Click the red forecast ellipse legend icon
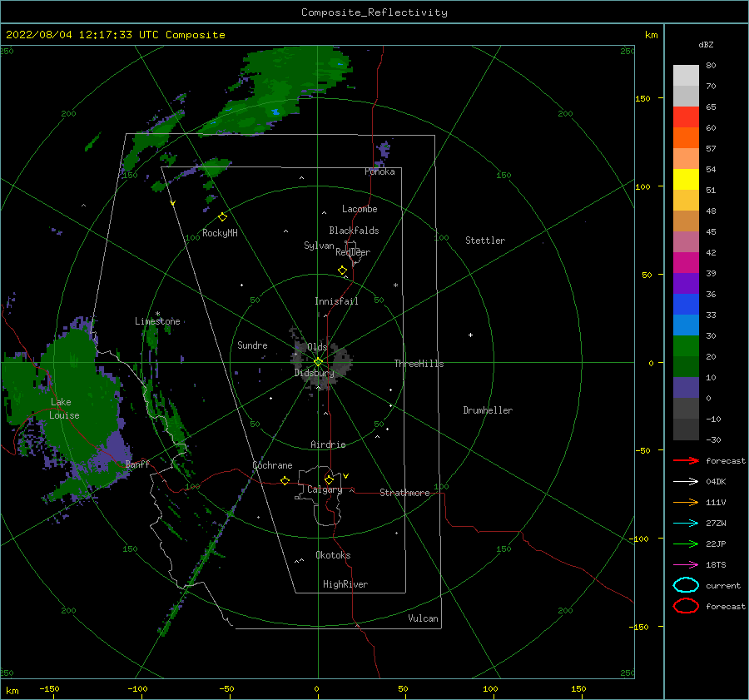Screen dimensions: 749x700 click(686, 606)
